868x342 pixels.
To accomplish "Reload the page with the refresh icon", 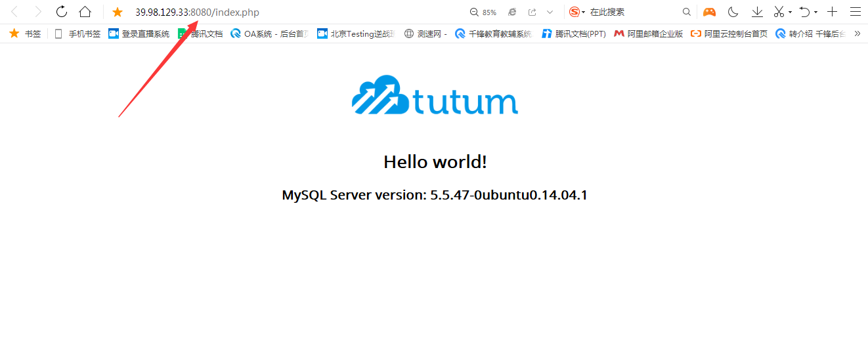I will (61, 12).
